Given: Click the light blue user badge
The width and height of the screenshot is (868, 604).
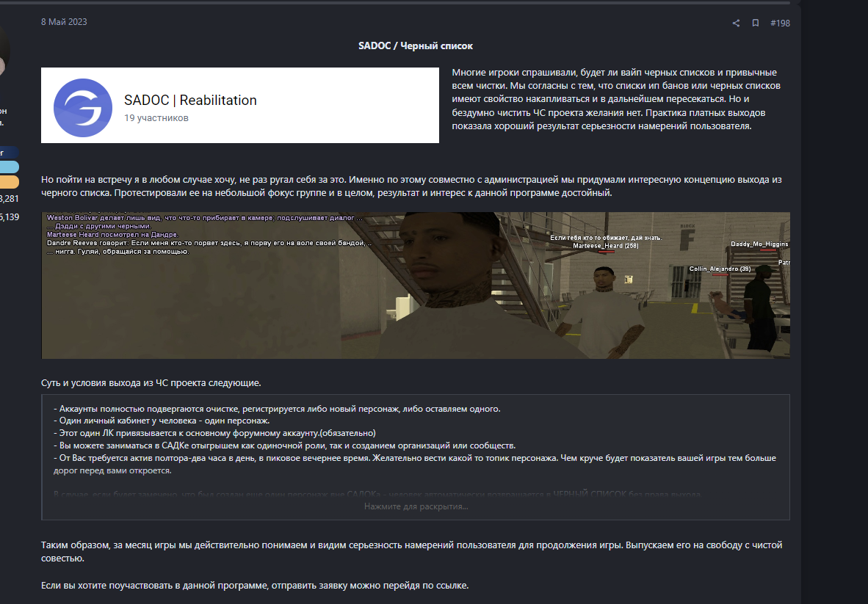Looking at the screenshot, I should pos(9,167).
